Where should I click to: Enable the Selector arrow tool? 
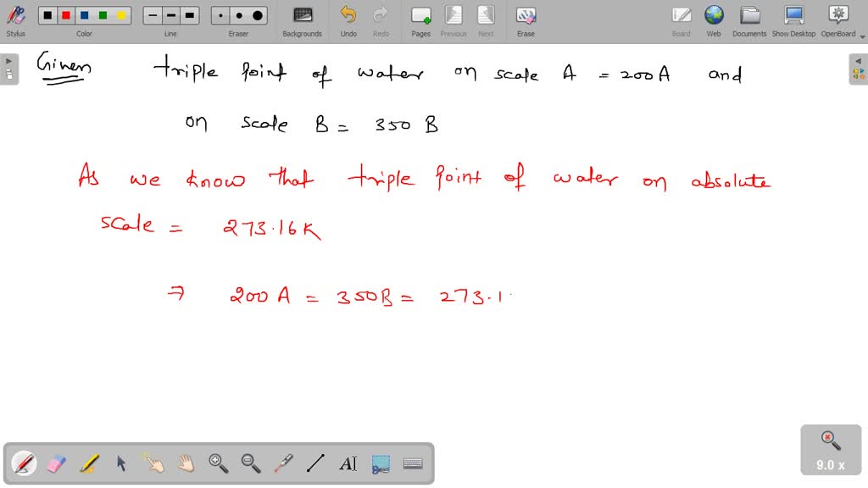pyautogui.click(x=120, y=463)
